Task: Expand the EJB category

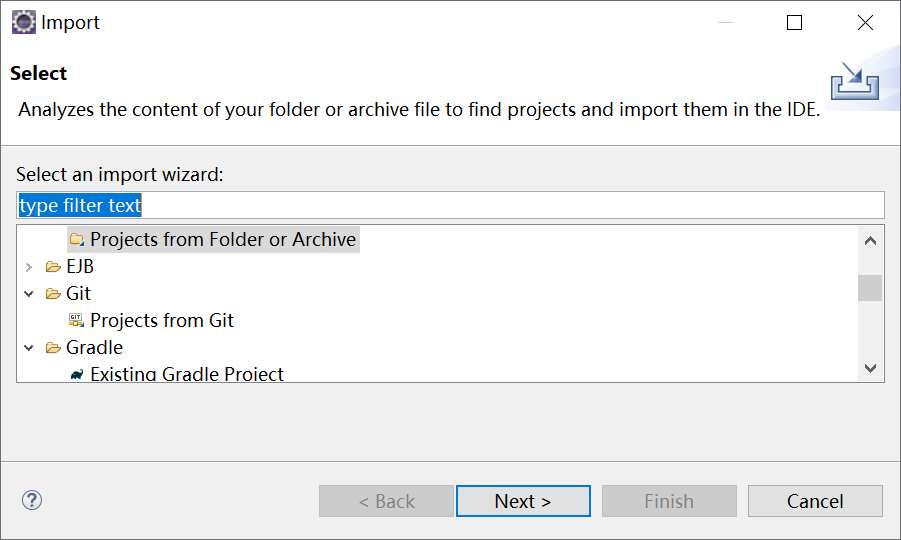Action: pyautogui.click(x=29, y=267)
